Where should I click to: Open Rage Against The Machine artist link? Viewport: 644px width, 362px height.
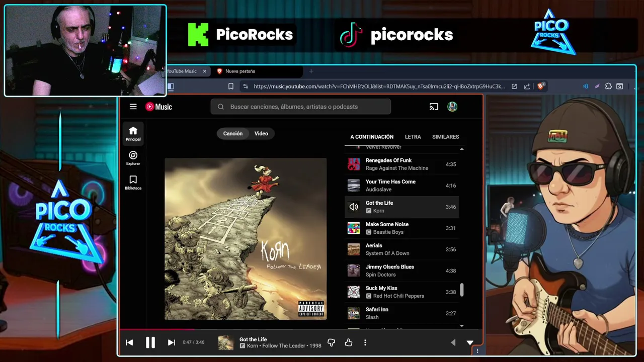pyautogui.click(x=397, y=168)
